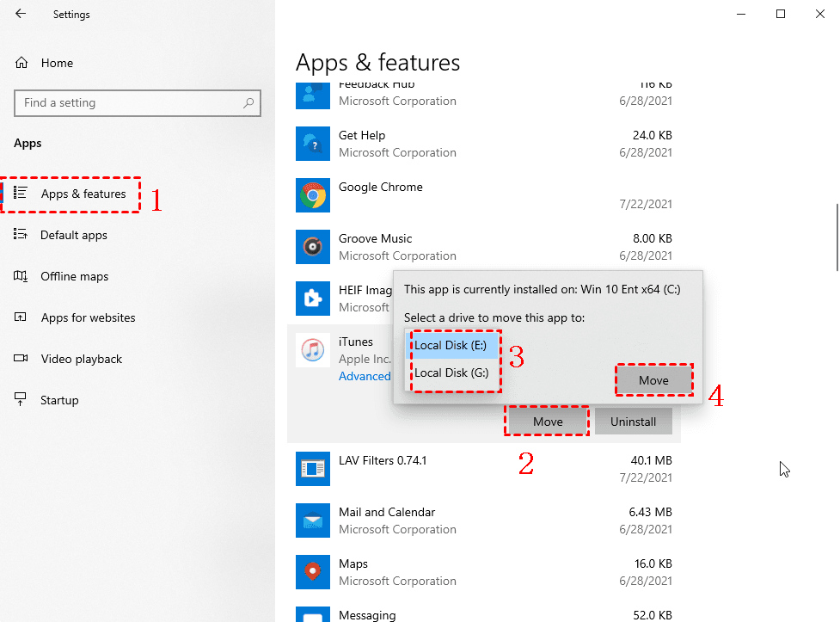Open Advanced options for iTunes
The width and height of the screenshot is (840, 622).
[x=365, y=376]
